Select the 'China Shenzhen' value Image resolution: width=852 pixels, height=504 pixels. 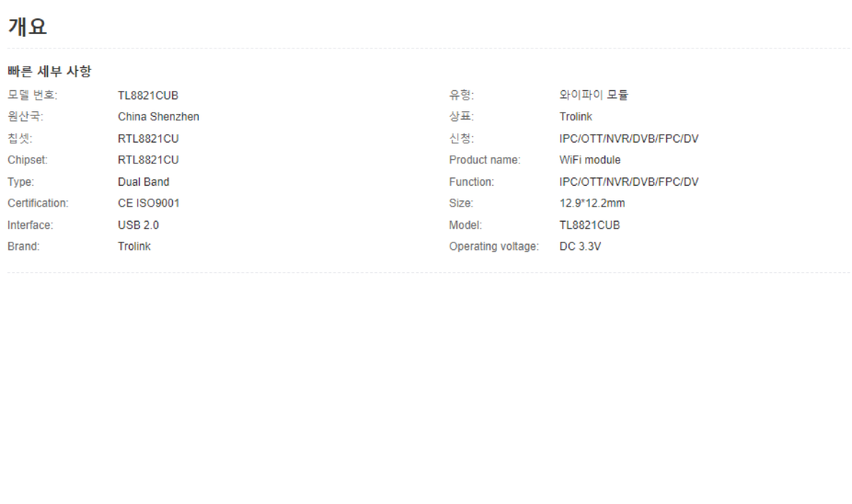point(158,117)
